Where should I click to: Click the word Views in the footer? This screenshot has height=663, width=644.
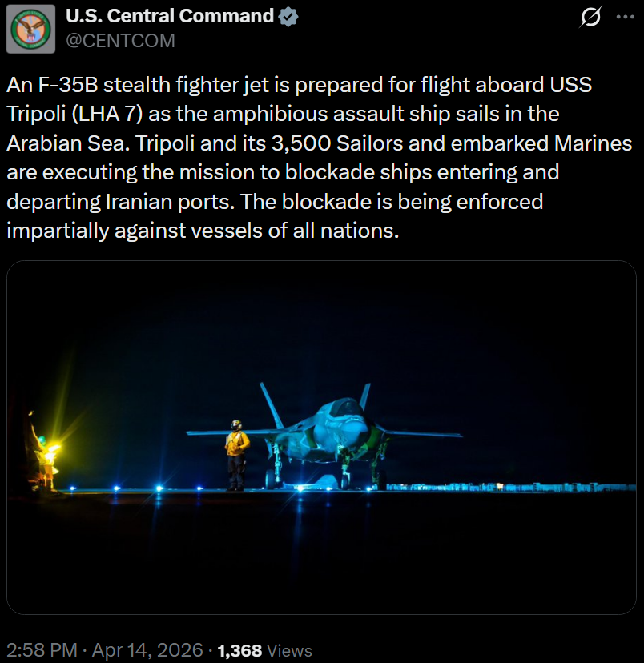coord(289,650)
